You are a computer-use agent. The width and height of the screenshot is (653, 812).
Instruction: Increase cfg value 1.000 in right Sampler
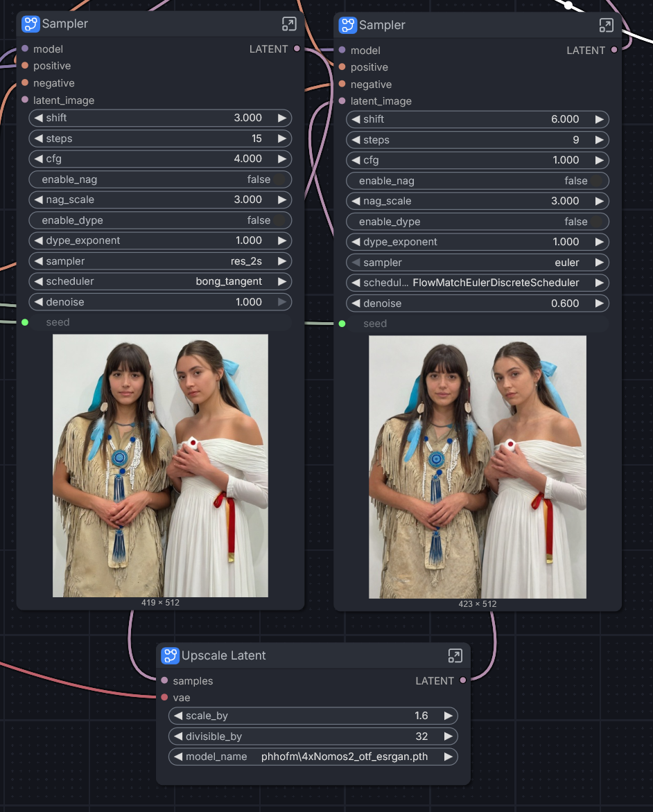[599, 160]
